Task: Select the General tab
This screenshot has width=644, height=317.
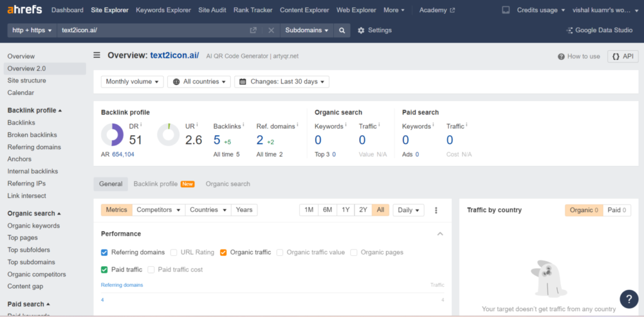Action: click(111, 184)
